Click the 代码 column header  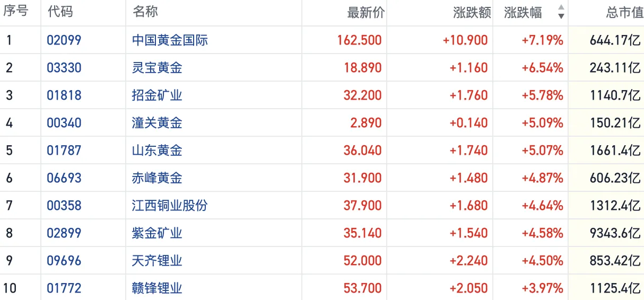click(x=60, y=12)
